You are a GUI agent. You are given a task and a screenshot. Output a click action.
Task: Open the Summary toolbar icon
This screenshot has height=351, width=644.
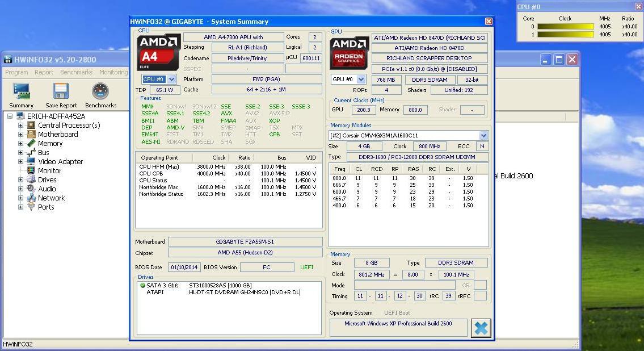(x=22, y=91)
